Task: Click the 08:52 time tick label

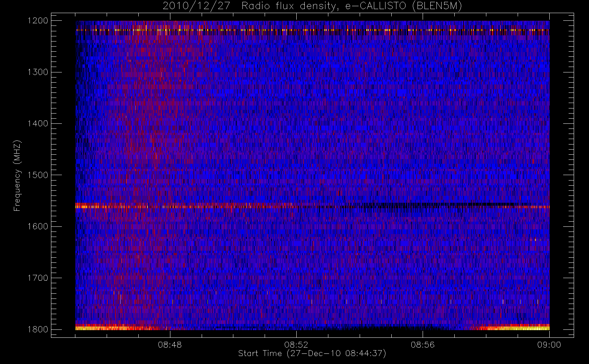Action: (x=296, y=345)
